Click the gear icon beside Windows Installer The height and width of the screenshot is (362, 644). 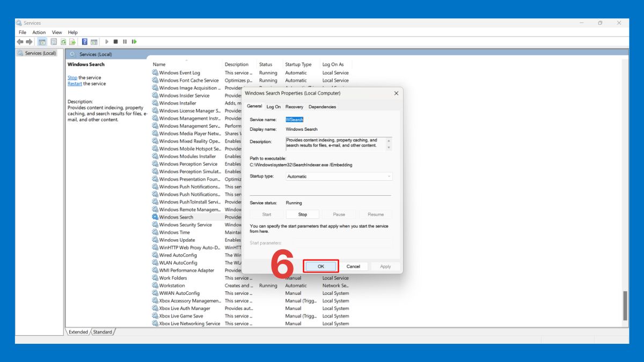point(155,103)
